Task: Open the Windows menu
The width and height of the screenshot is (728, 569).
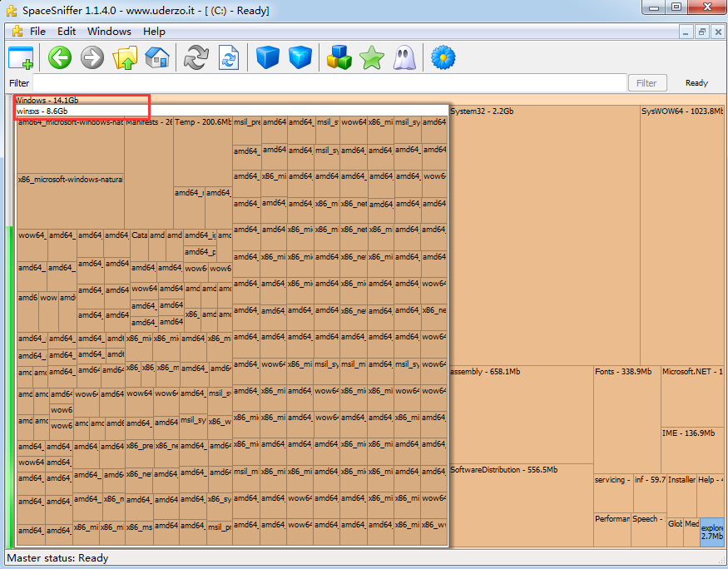Action: click(x=109, y=31)
